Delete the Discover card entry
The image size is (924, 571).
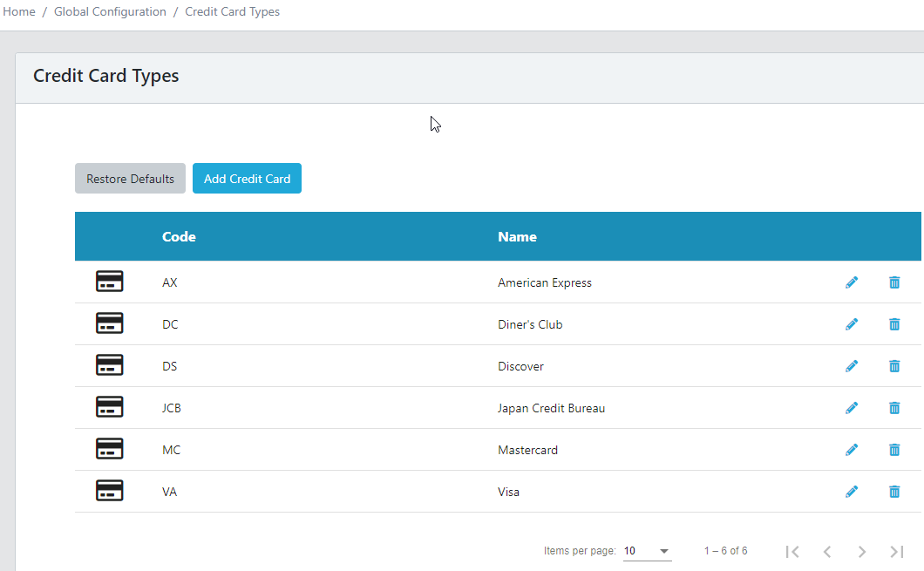click(x=893, y=366)
